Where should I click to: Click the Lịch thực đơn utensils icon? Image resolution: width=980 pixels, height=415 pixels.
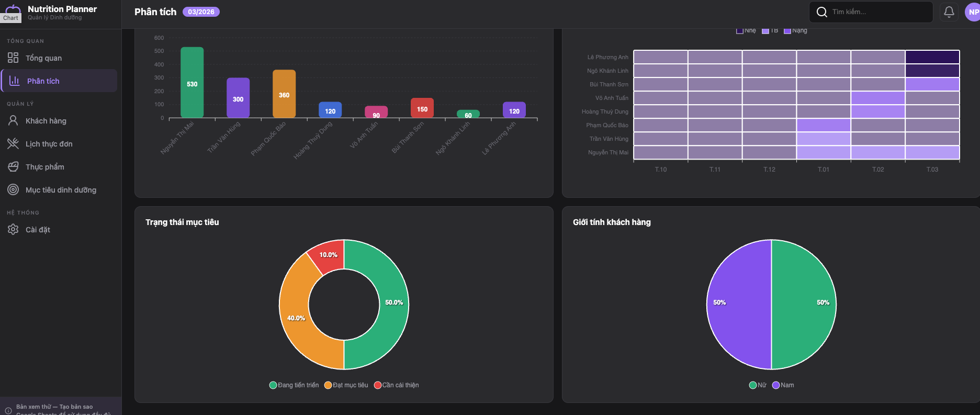(13, 143)
